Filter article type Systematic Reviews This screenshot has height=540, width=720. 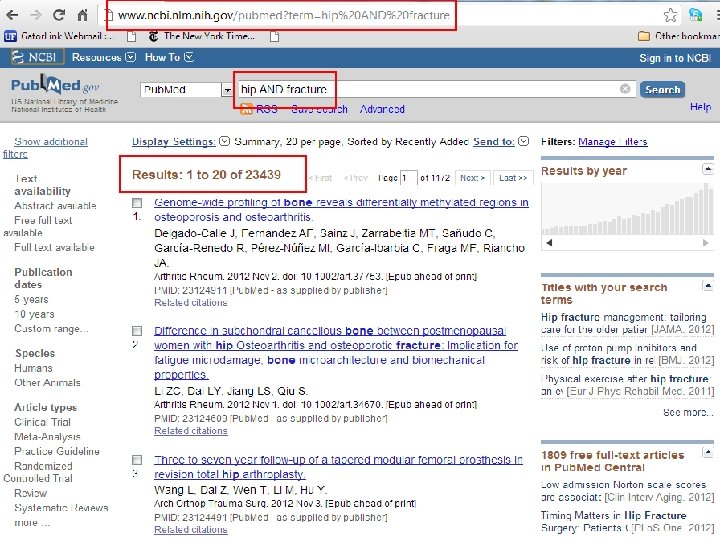pyautogui.click(x=61, y=508)
